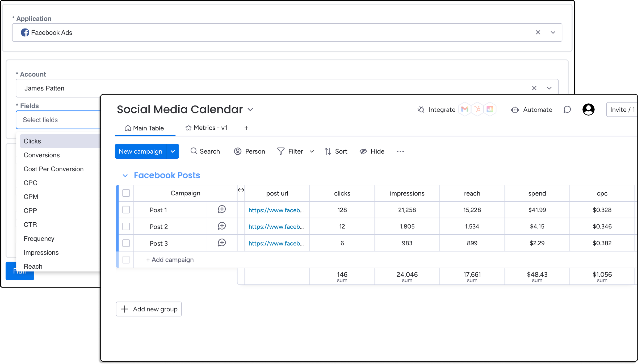Click the + Add campaign row
The width and height of the screenshot is (638, 364).
pos(170,260)
